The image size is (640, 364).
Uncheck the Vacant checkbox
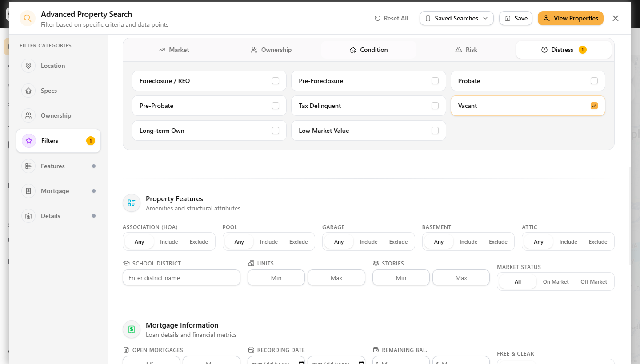pyautogui.click(x=594, y=106)
